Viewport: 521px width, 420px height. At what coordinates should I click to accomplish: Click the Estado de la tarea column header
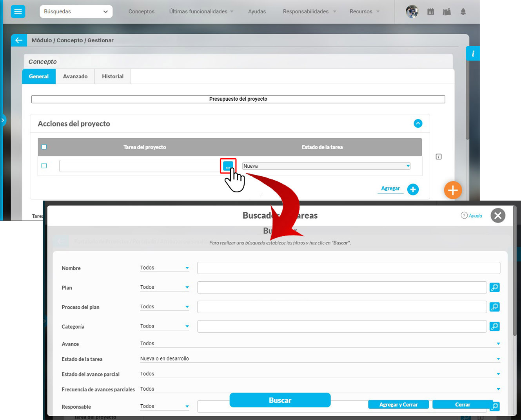[x=322, y=147]
